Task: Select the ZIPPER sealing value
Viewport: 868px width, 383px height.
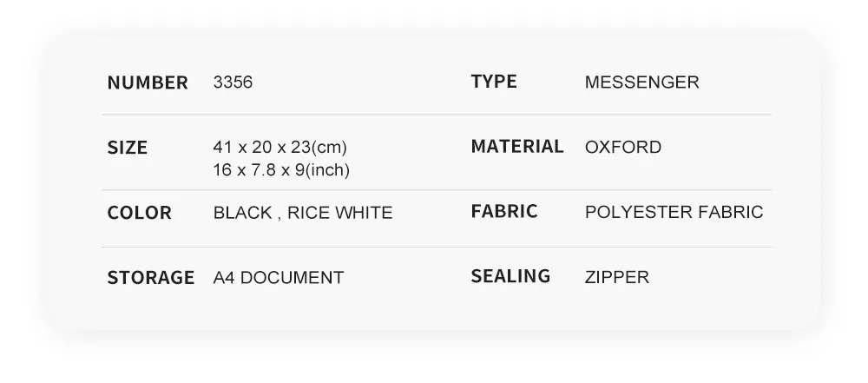Action: (x=616, y=276)
